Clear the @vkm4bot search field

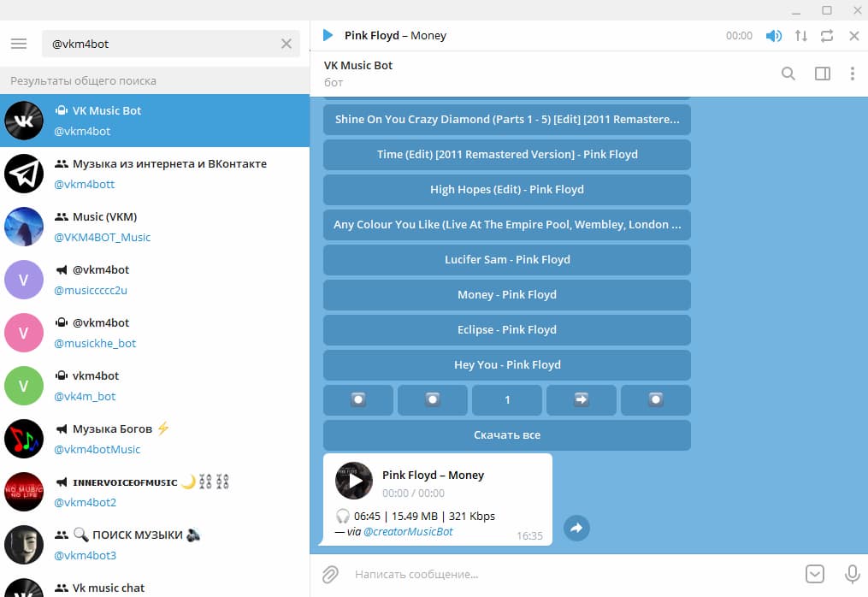[286, 44]
